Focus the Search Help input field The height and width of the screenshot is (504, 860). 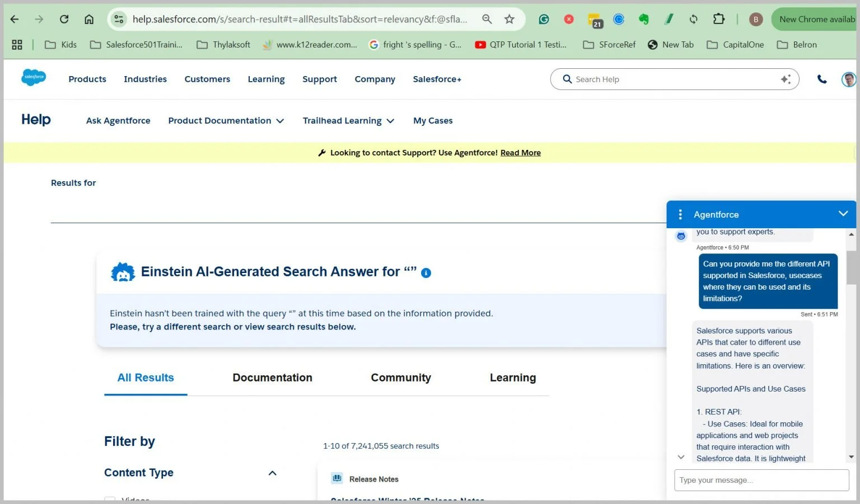[675, 79]
